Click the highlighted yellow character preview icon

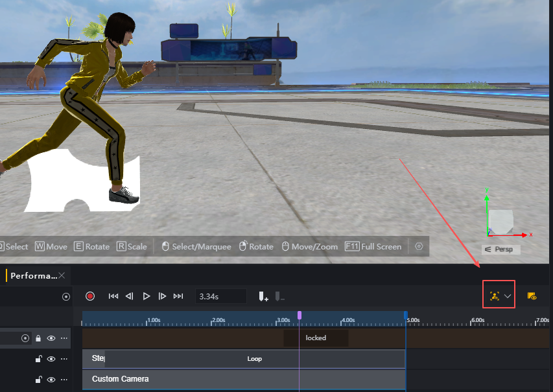pyautogui.click(x=494, y=296)
